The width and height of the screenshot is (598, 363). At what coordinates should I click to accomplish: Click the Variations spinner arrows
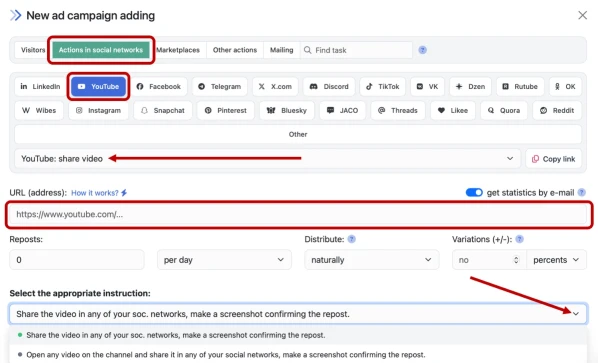[x=516, y=260]
